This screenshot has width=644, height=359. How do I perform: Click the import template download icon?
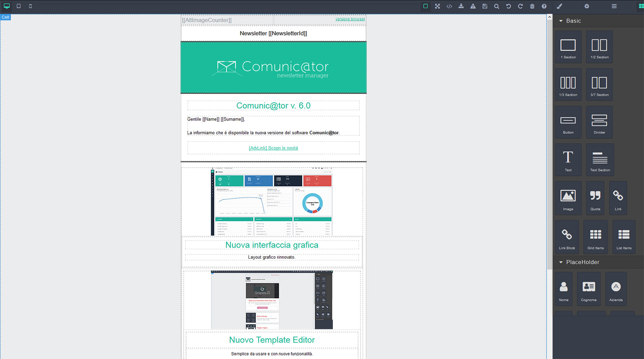click(461, 6)
